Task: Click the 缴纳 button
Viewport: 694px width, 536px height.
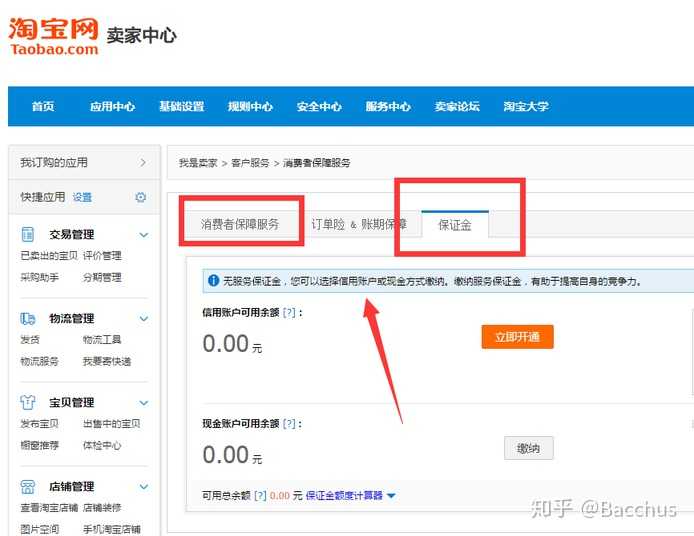Action: [528, 448]
